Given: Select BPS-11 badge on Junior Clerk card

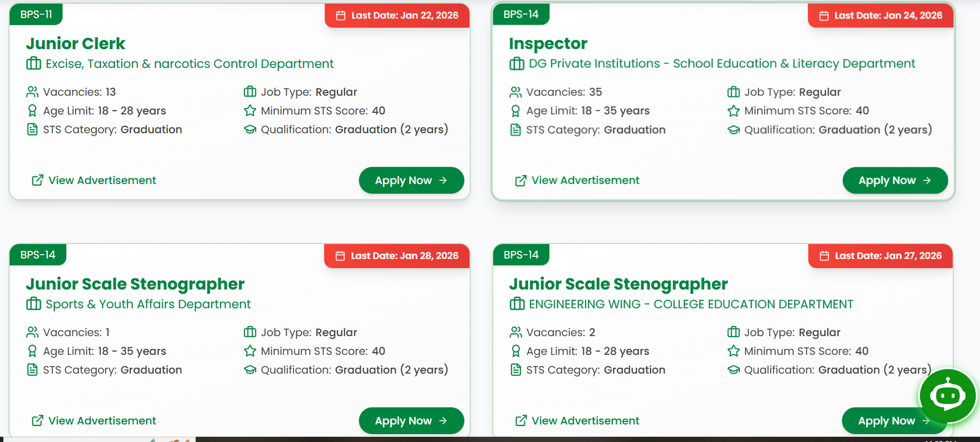Looking at the screenshot, I should click(x=36, y=14).
